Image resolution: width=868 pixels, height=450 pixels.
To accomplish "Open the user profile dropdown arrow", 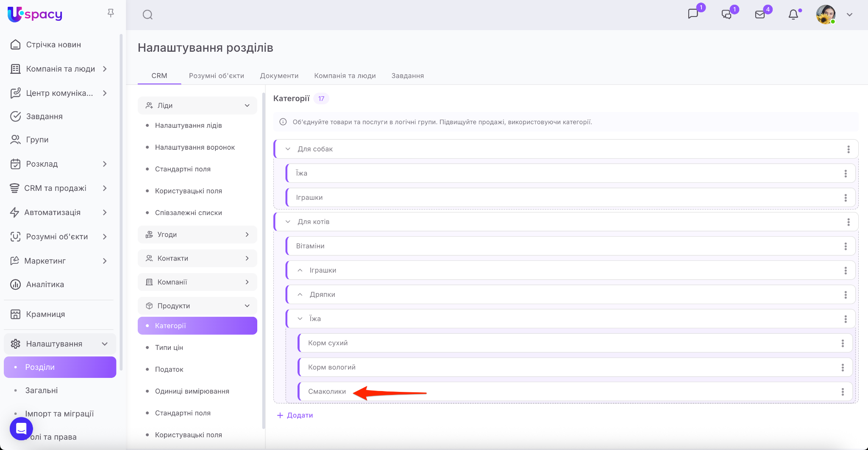I will (x=849, y=15).
